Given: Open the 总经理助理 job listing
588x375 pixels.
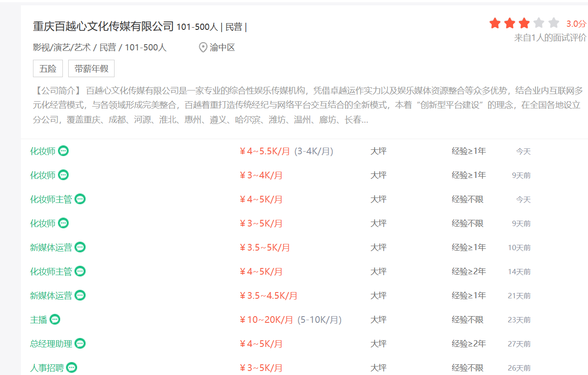Looking at the screenshot, I should 51,344.
